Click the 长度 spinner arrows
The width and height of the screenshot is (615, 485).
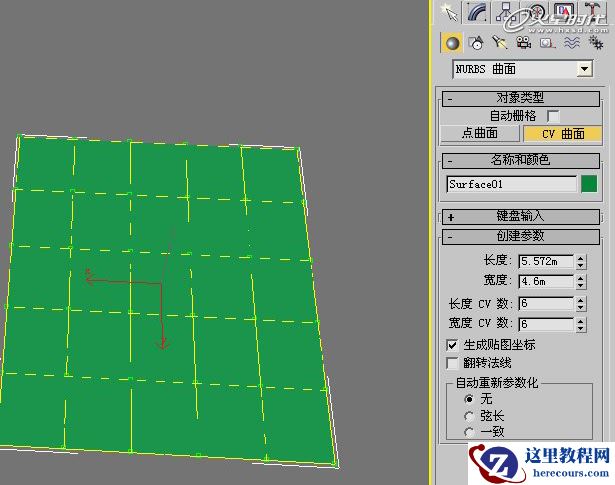tap(581, 262)
